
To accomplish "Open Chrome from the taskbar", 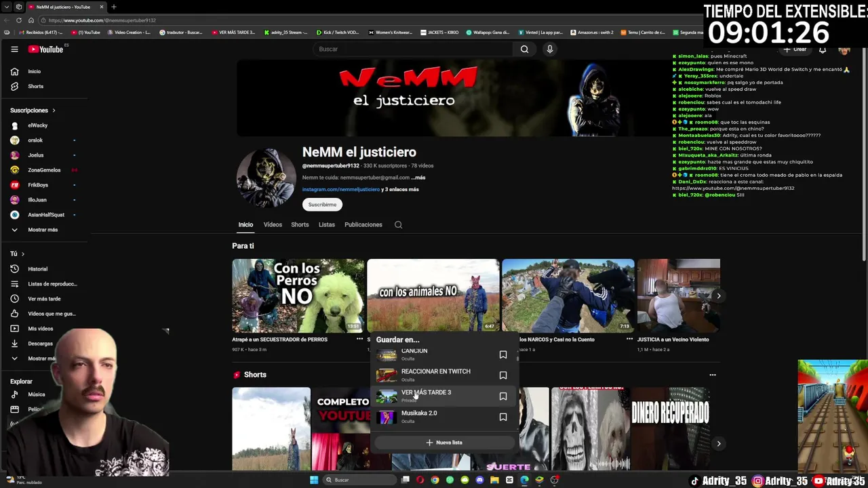I will click(435, 480).
